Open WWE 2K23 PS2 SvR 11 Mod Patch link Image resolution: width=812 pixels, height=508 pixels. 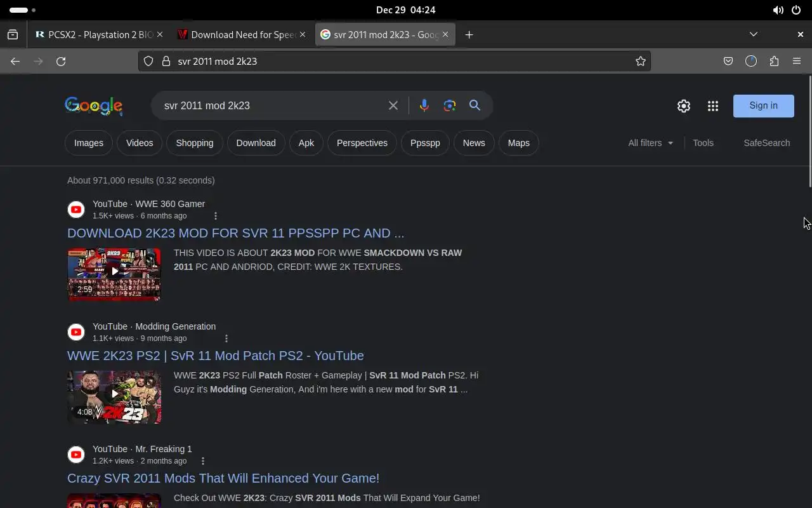click(216, 356)
